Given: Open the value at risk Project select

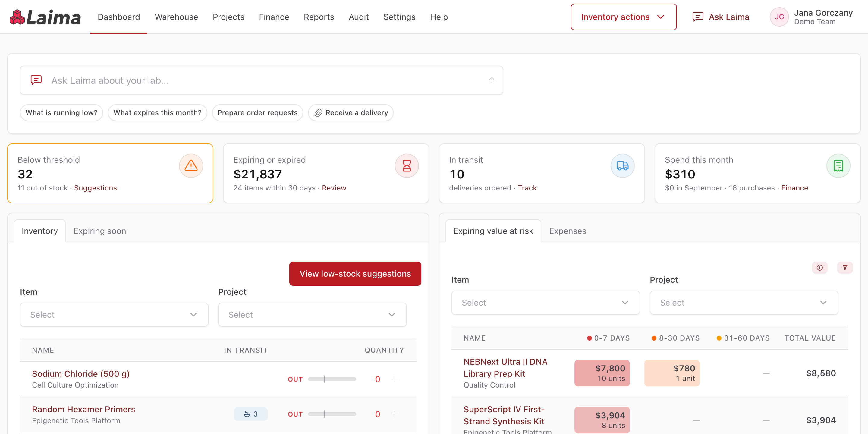Looking at the screenshot, I should point(744,302).
